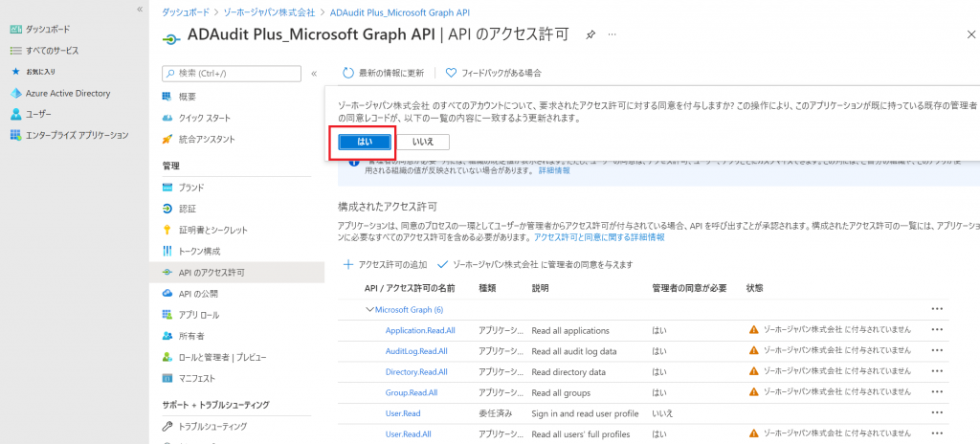Click the search box 検索 (Ctrl+/)
Screen dimensions: 980x444
pos(234,73)
